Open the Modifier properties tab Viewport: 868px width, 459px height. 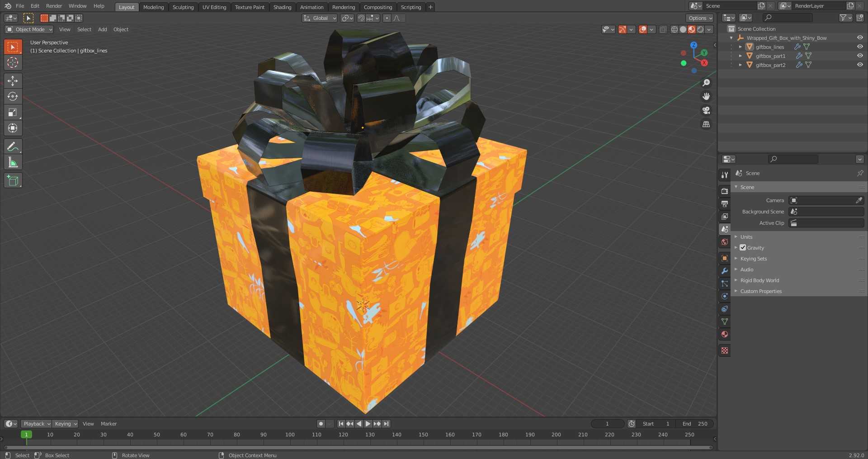(x=725, y=271)
